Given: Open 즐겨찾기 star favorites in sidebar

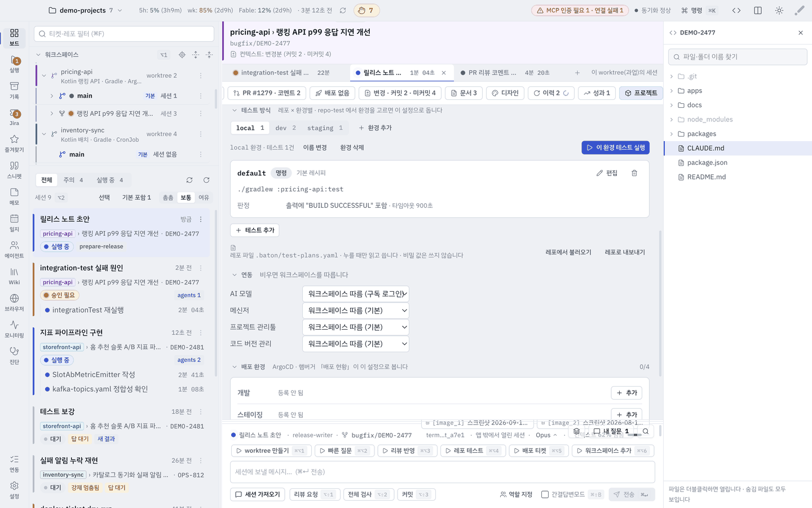Looking at the screenshot, I should (x=14, y=143).
